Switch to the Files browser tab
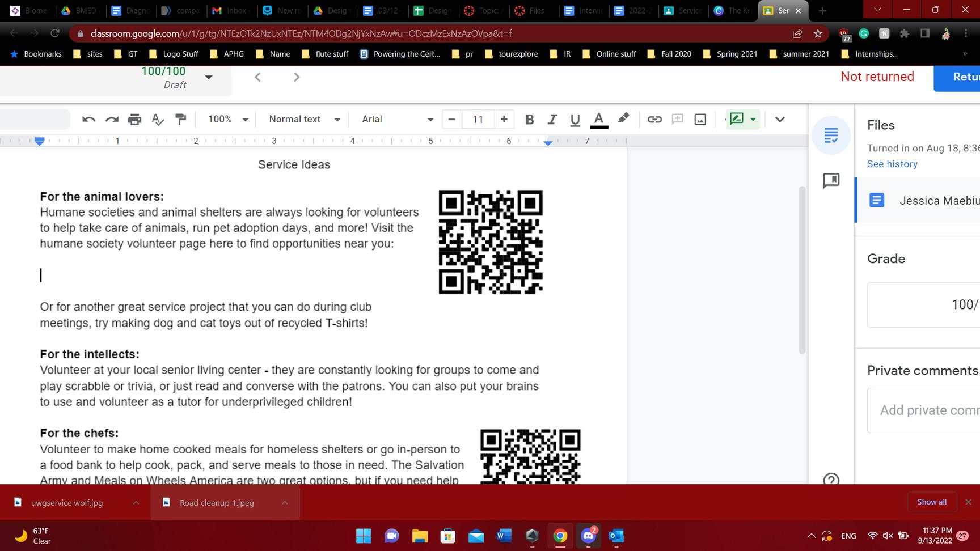Viewport: 980px width, 551px height. click(532, 11)
